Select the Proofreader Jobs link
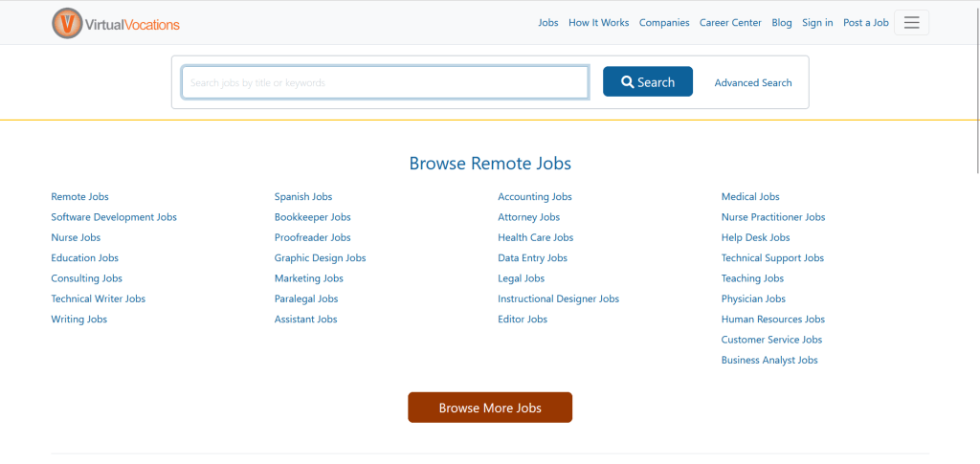980x464 pixels. coord(313,237)
